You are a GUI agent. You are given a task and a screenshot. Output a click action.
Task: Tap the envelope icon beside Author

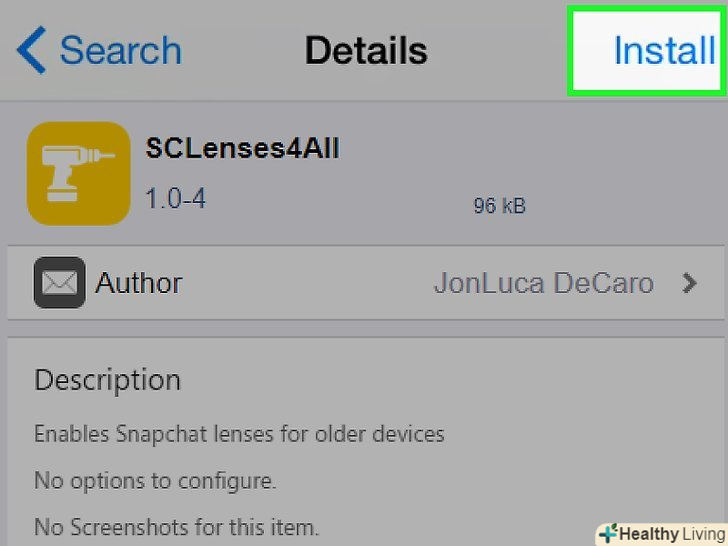pyautogui.click(x=59, y=283)
